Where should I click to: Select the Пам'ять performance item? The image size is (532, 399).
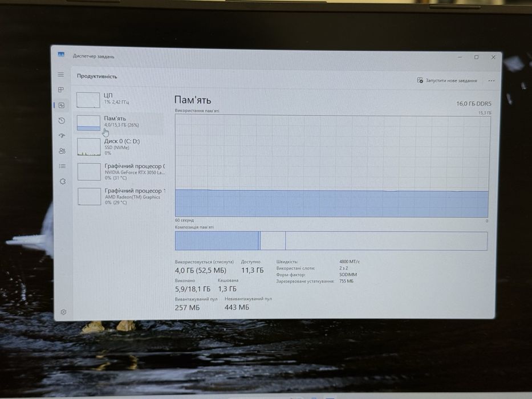point(119,123)
